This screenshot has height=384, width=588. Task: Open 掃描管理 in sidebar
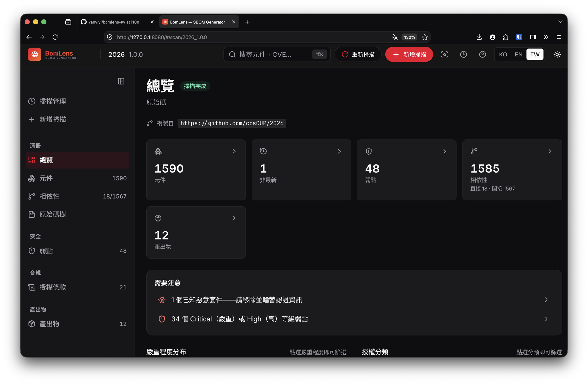tap(77, 101)
